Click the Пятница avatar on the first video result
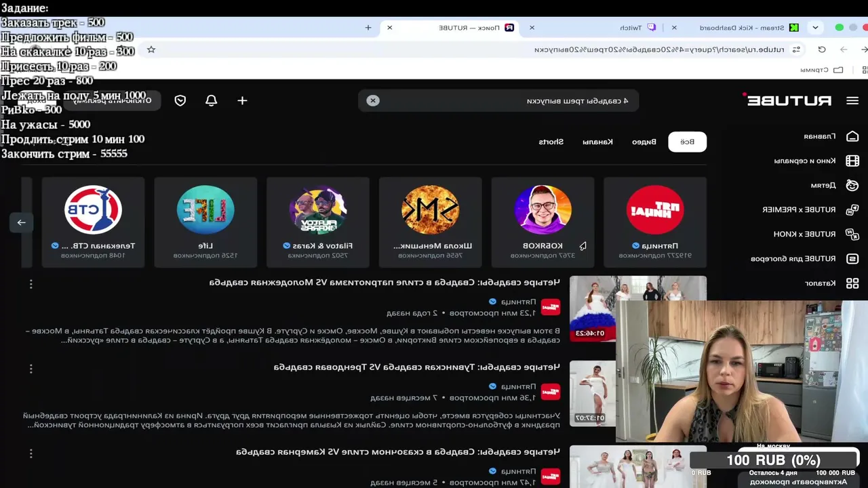868x488 pixels. [x=551, y=307]
